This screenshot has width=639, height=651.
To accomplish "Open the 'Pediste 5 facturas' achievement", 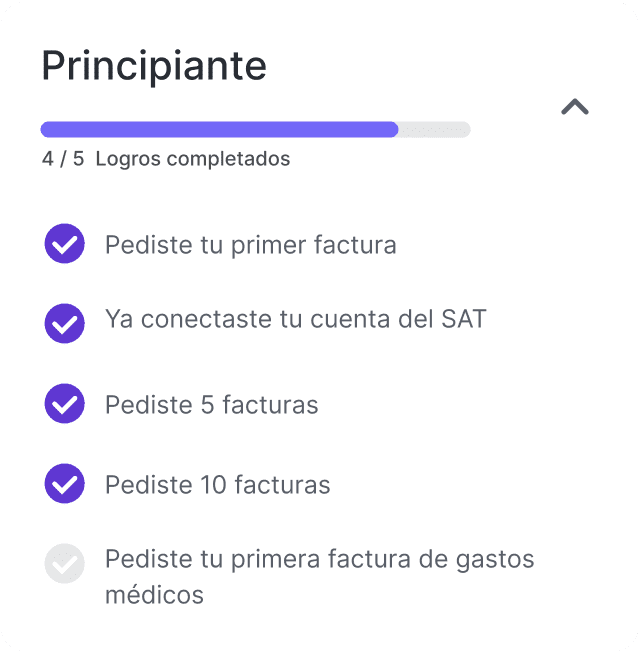I will point(211,404).
